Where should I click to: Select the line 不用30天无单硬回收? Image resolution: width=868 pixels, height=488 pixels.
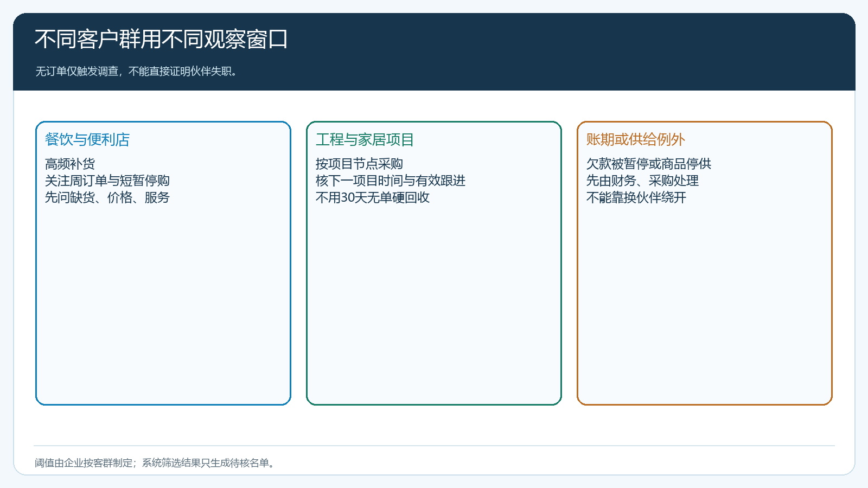pyautogui.click(x=373, y=197)
